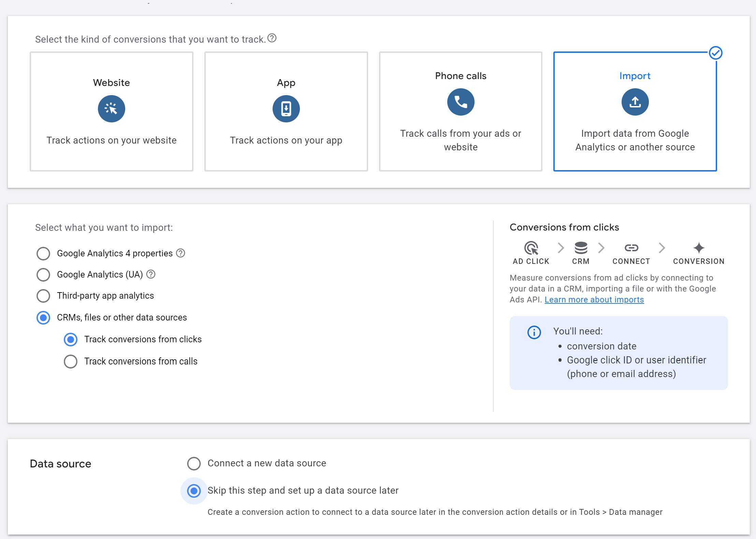Viewport: 756px width, 539px height.
Task: Choose Third-party app analytics radio
Action: [43, 296]
